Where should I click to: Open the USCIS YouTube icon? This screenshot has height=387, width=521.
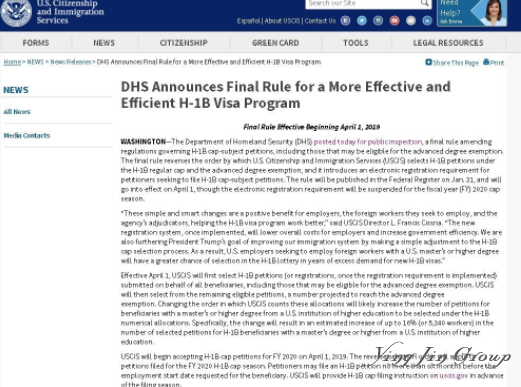(394, 21)
